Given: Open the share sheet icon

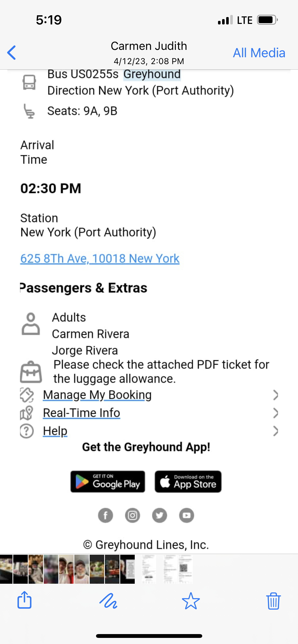Looking at the screenshot, I should pyautogui.click(x=24, y=601).
